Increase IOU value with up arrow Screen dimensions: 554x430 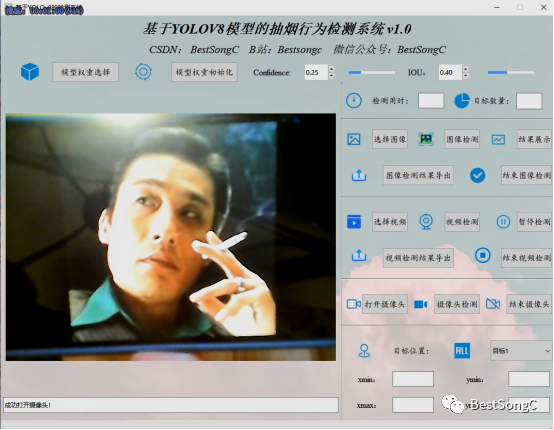coord(465,69)
